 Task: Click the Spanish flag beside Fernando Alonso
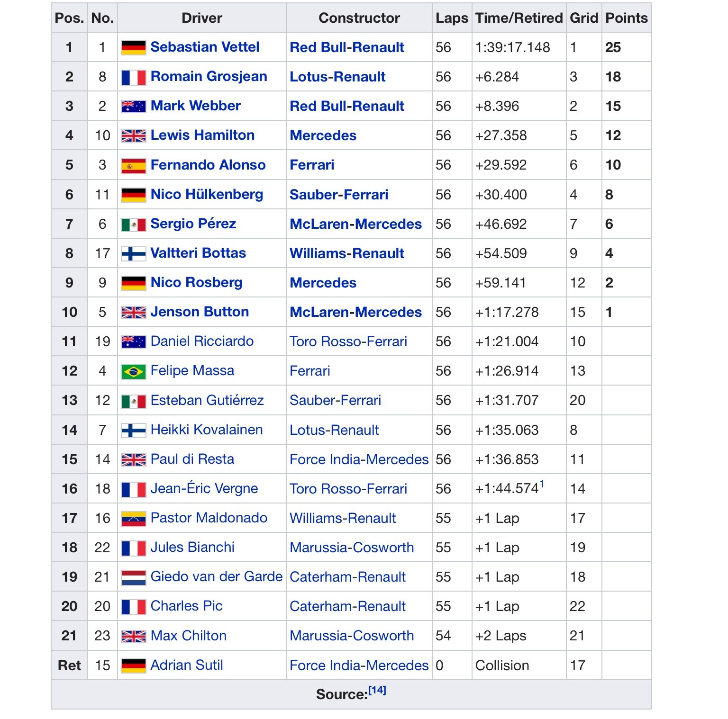133,165
